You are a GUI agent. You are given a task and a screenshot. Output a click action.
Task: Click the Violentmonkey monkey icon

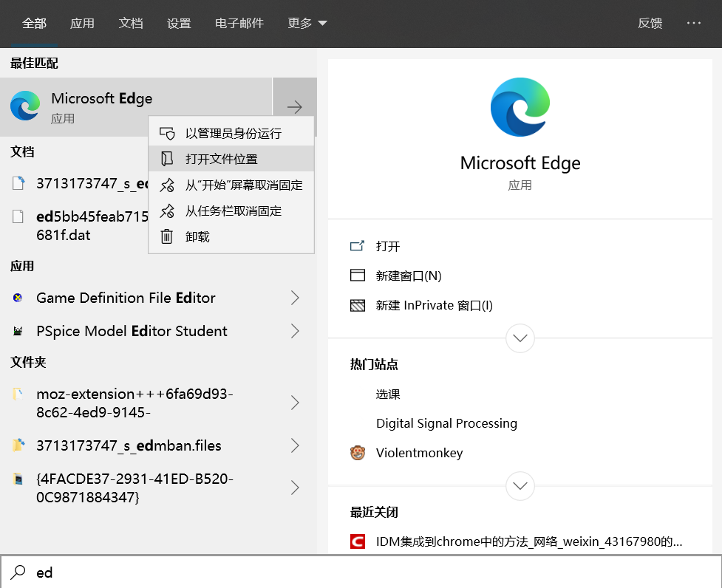point(358,453)
